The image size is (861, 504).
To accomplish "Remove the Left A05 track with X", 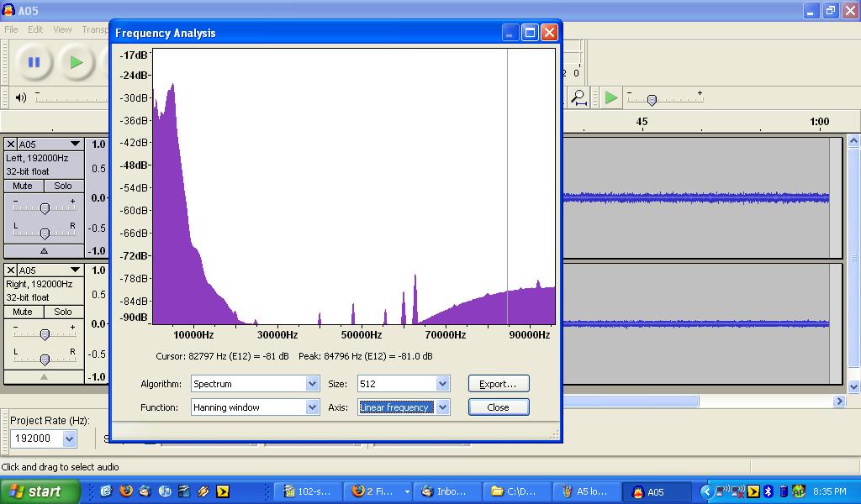I will click(11, 144).
